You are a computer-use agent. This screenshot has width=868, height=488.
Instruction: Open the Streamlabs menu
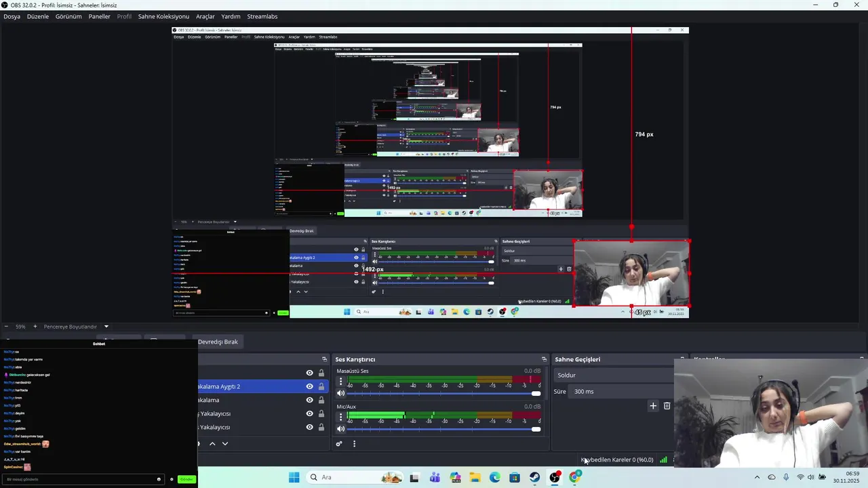point(262,16)
